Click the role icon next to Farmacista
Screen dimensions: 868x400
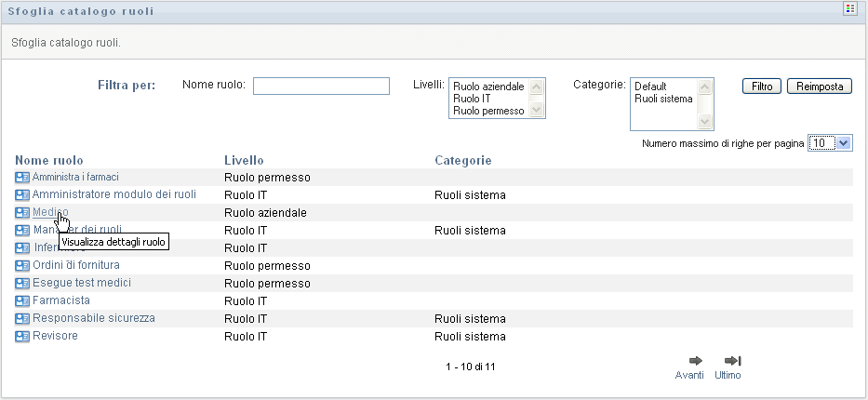[22, 301]
